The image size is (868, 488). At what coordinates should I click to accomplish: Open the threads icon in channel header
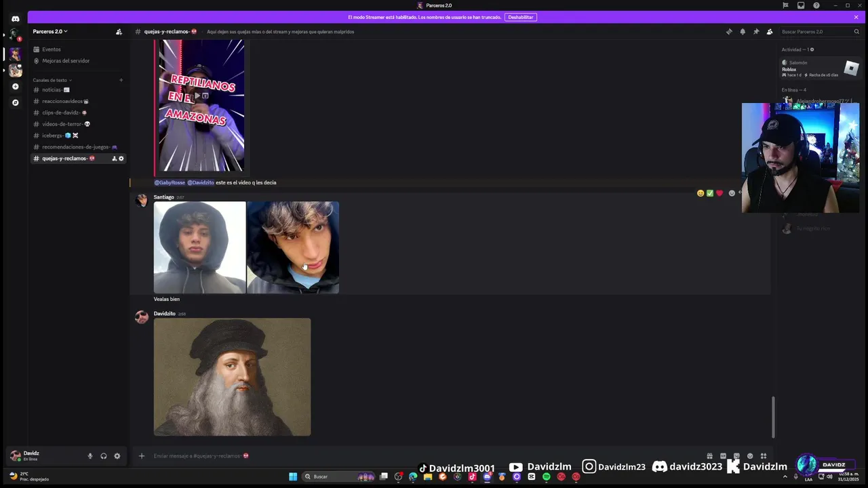[729, 31]
